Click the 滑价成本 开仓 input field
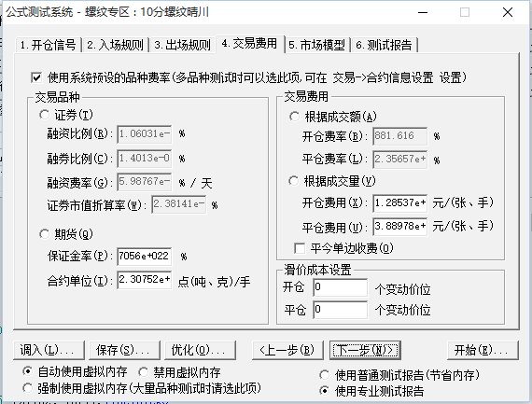 click(x=341, y=287)
